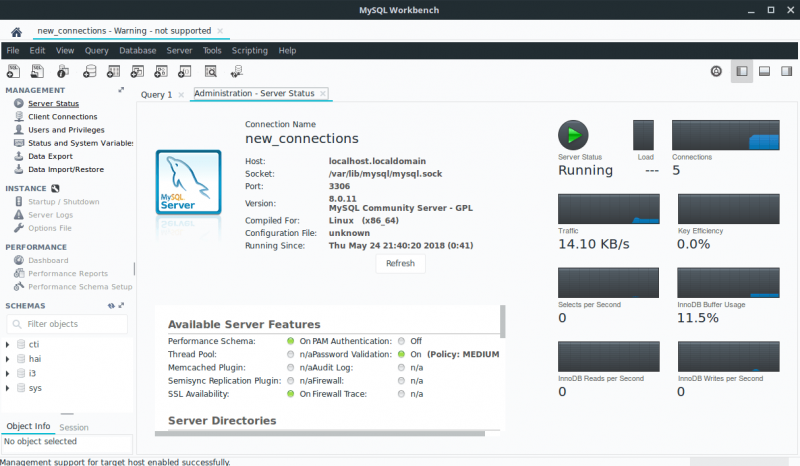The image size is (800, 466).
Task: Open the Database menu
Action: 137,50
